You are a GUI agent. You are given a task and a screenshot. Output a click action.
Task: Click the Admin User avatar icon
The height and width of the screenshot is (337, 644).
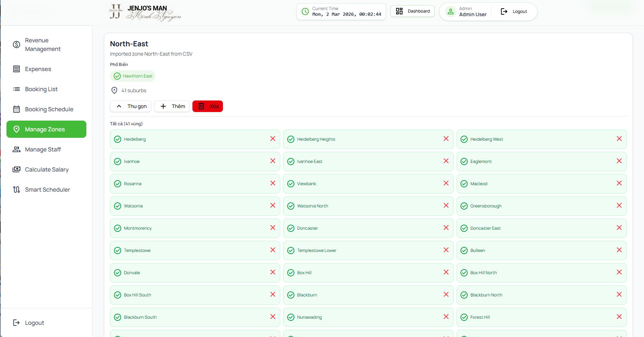click(x=450, y=11)
